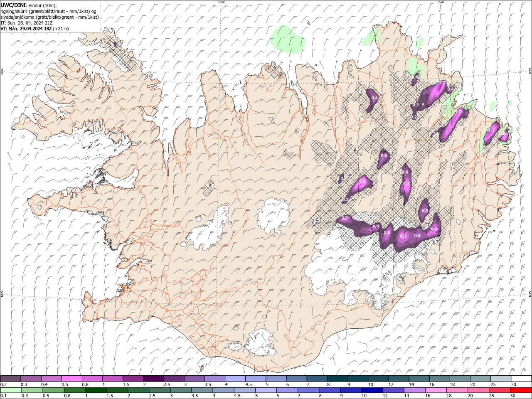Pick the darkest purple swatch between 1.5 and 2
532x399 pixels.
[x=133, y=379]
